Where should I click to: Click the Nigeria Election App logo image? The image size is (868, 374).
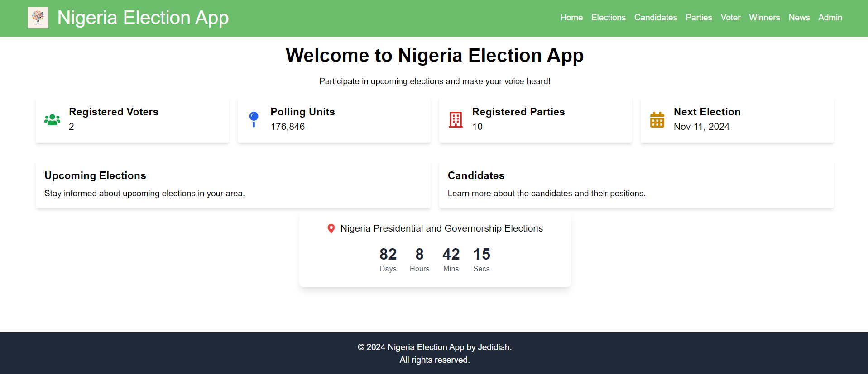38,18
